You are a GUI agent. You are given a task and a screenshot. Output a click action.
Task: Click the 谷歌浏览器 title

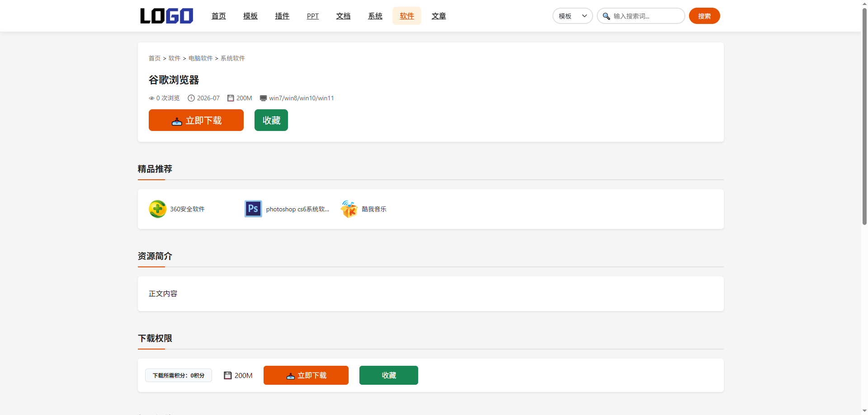tap(174, 80)
